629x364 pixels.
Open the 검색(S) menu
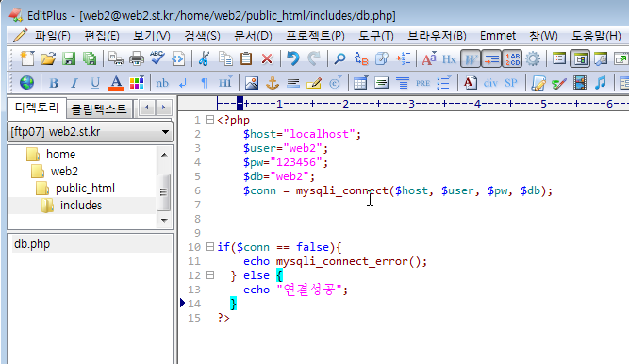pos(202,36)
